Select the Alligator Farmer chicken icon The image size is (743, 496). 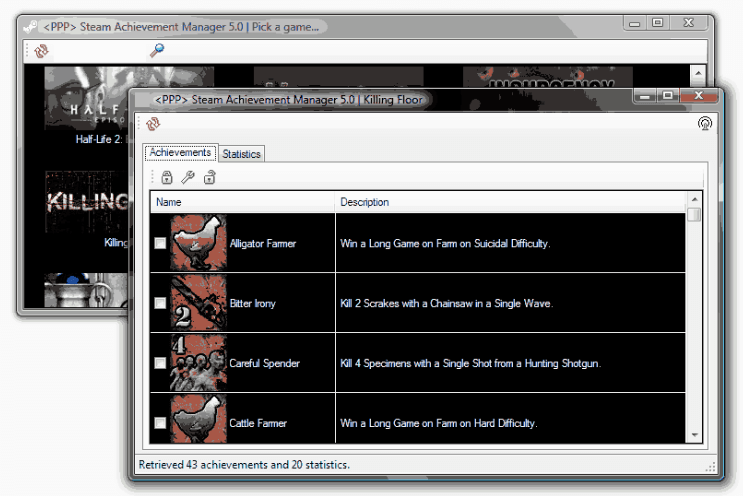(x=198, y=243)
